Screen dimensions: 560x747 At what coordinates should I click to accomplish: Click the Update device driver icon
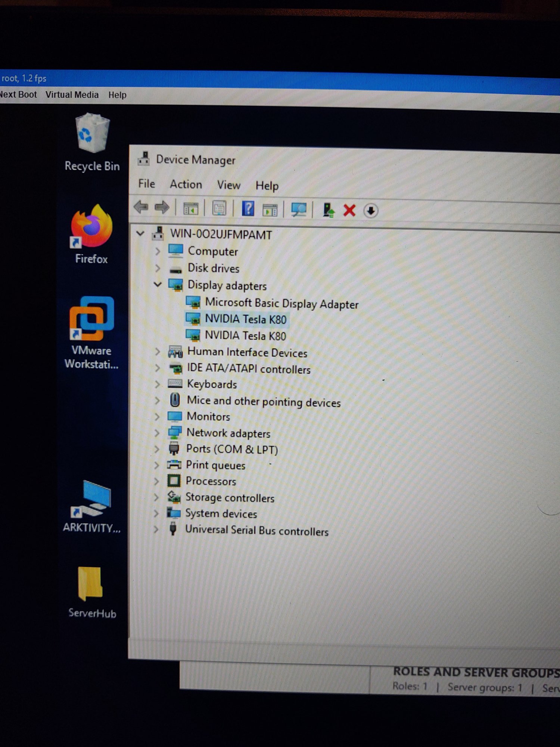[x=328, y=210]
